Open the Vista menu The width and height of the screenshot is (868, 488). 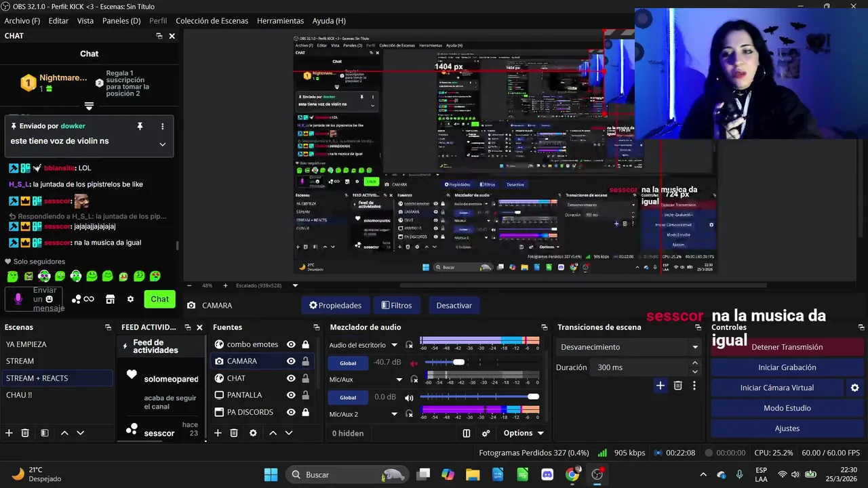tap(85, 21)
